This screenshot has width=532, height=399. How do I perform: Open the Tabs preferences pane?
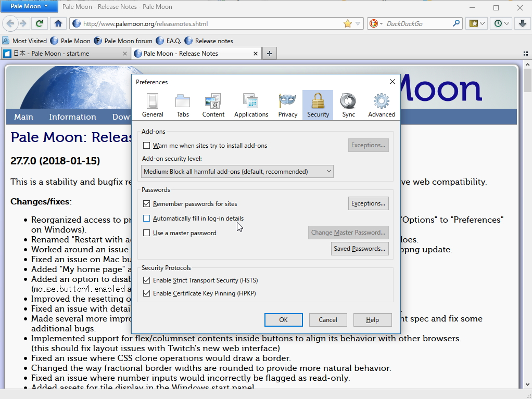pyautogui.click(x=183, y=105)
